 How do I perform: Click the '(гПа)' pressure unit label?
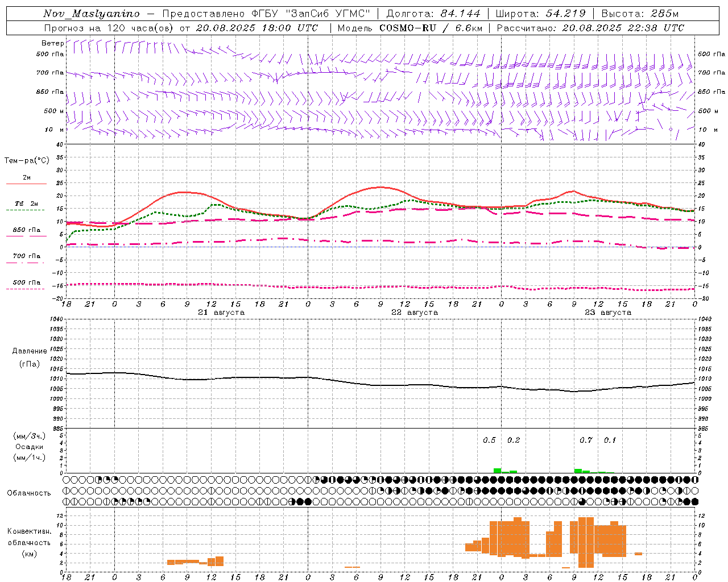pos(30,364)
